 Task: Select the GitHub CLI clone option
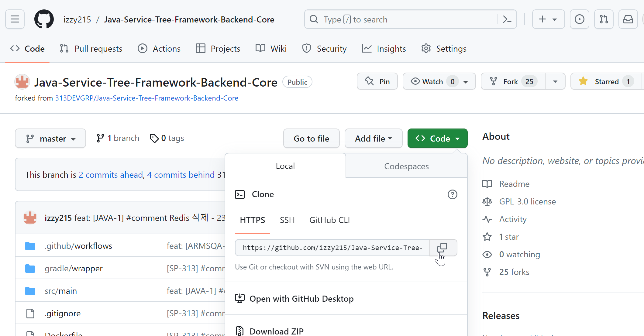click(x=329, y=220)
